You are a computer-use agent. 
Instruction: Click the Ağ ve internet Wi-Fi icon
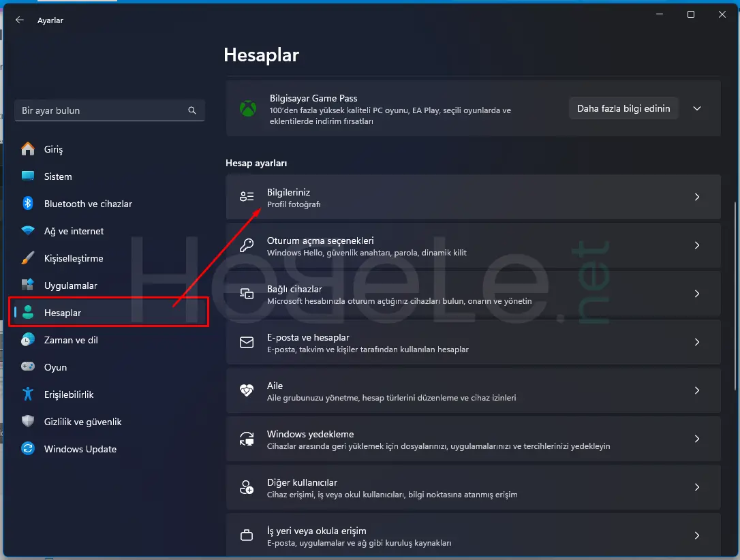click(28, 231)
